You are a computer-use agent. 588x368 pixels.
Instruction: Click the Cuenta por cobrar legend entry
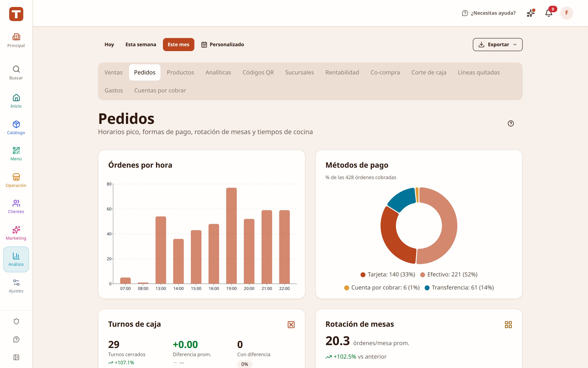pyautogui.click(x=382, y=288)
